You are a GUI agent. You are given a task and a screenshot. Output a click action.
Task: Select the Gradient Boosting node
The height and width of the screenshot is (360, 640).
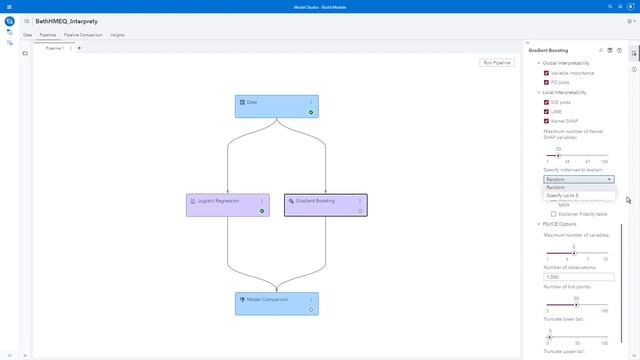[326, 205]
